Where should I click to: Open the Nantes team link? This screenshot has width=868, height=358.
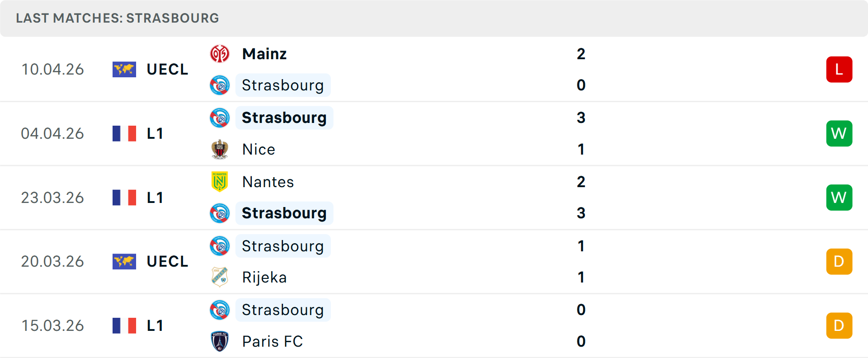pyautogui.click(x=268, y=182)
